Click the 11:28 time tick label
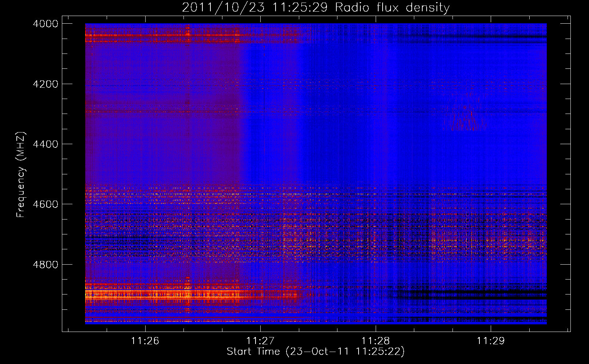589x364 pixels. pos(376,341)
